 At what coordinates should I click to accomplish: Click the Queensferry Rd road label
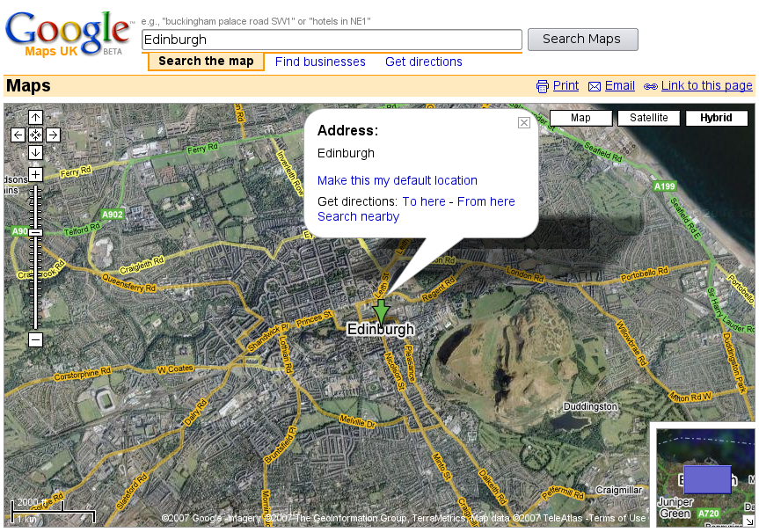click(128, 282)
